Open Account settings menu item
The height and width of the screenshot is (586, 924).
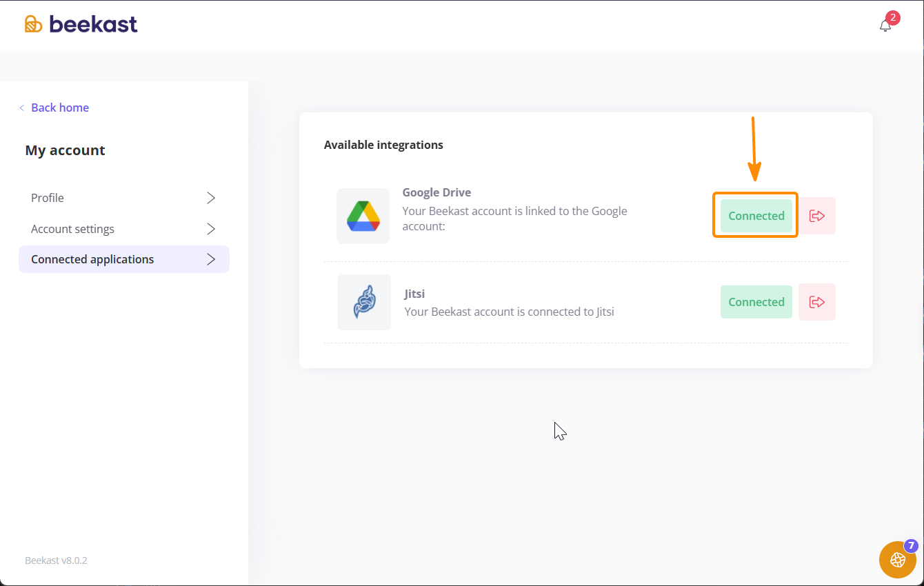click(124, 229)
